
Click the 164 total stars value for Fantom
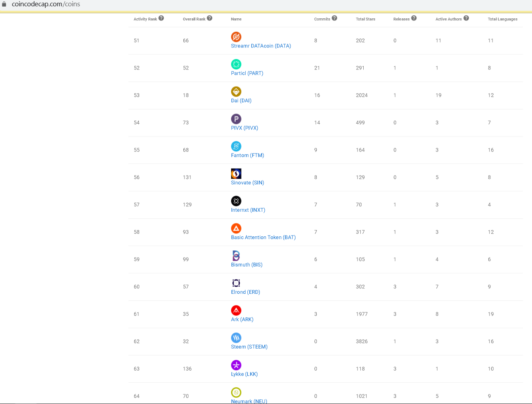click(360, 150)
